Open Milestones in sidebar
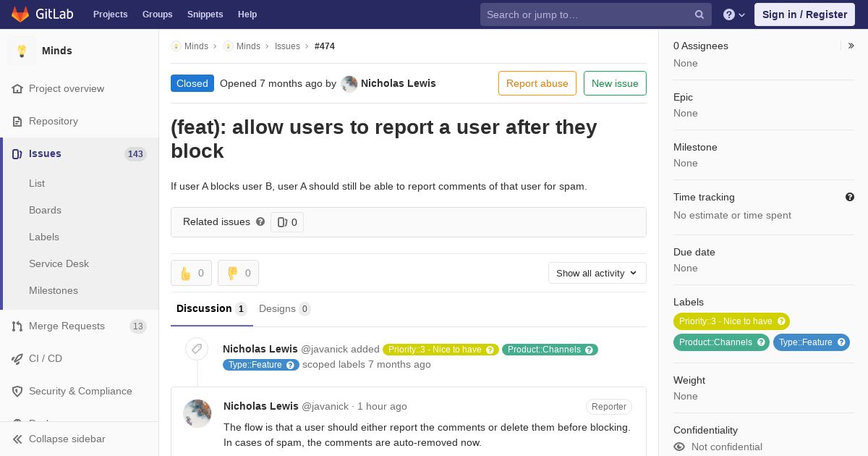The height and width of the screenshot is (456, 868). [54, 290]
